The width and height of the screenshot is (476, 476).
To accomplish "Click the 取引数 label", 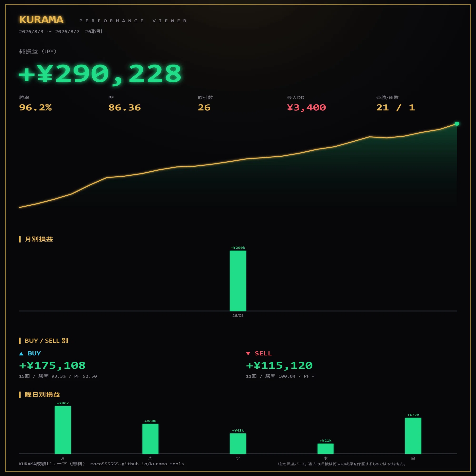I will tap(205, 97).
